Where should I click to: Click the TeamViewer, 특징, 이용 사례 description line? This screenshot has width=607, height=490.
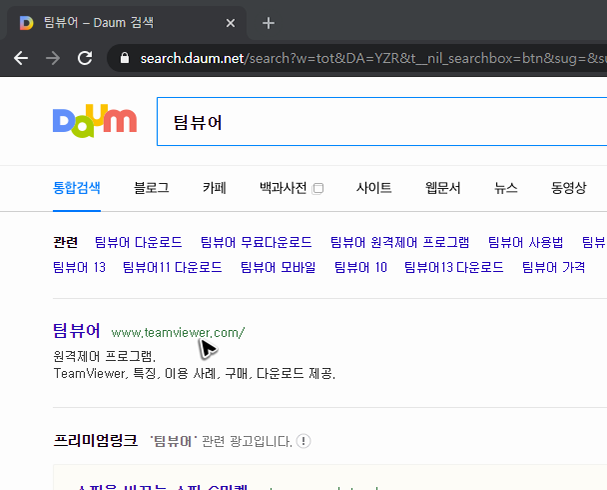(x=194, y=373)
